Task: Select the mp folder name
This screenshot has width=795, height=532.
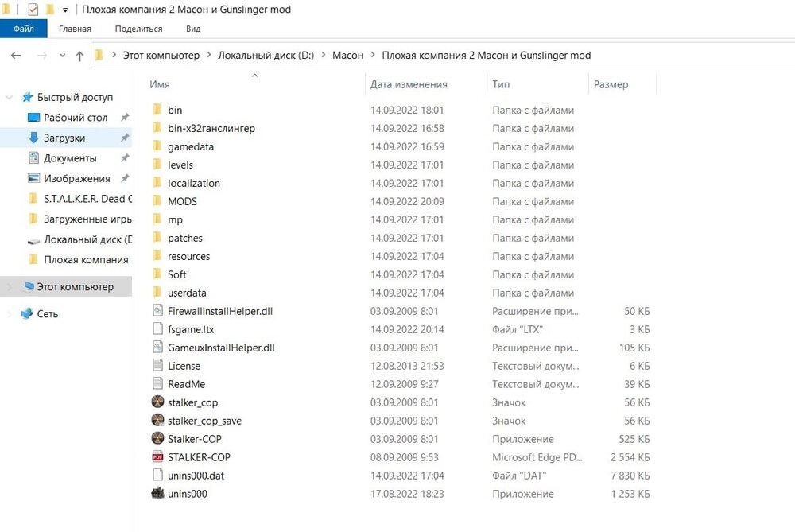Action: [175, 220]
